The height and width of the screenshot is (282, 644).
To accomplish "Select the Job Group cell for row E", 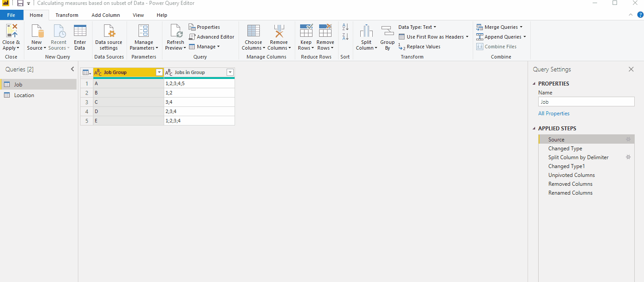I will (x=128, y=121).
